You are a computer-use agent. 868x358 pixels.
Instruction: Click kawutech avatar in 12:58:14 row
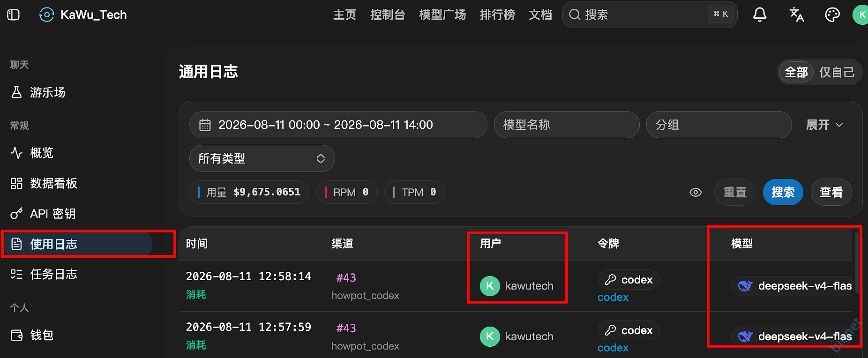click(490, 286)
